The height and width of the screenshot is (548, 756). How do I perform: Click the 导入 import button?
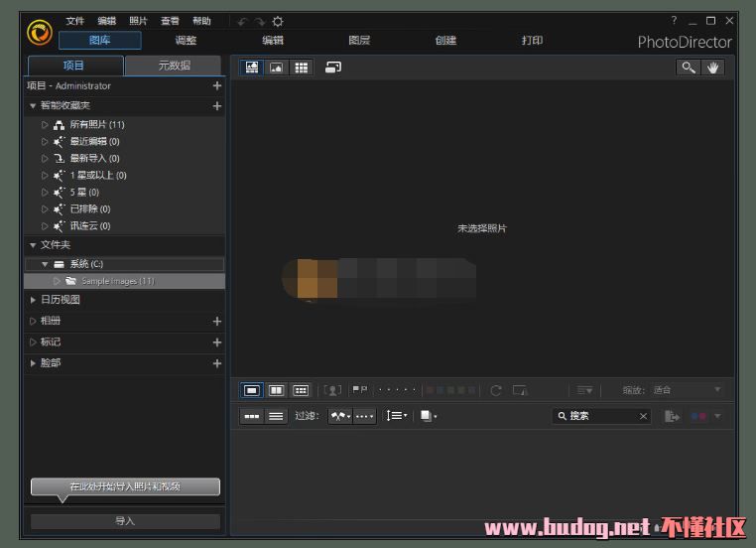coord(125,521)
